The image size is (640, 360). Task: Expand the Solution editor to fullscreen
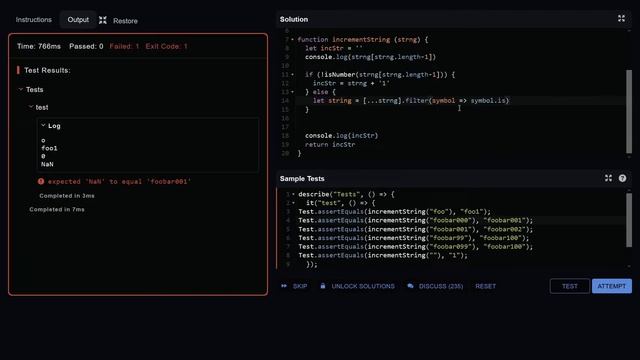[x=621, y=18]
